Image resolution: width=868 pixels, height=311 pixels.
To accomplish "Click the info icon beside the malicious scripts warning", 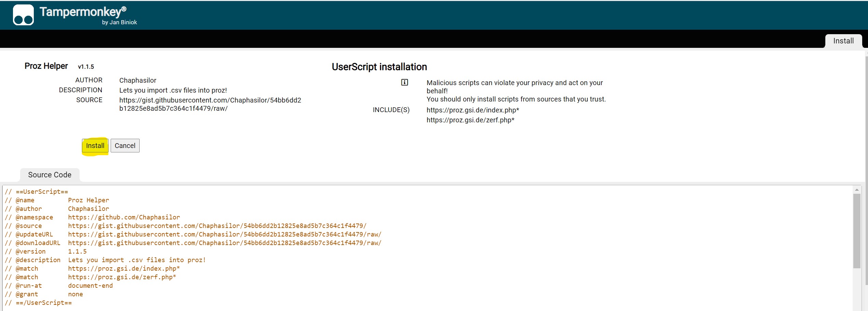I will pyautogui.click(x=404, y=82).
